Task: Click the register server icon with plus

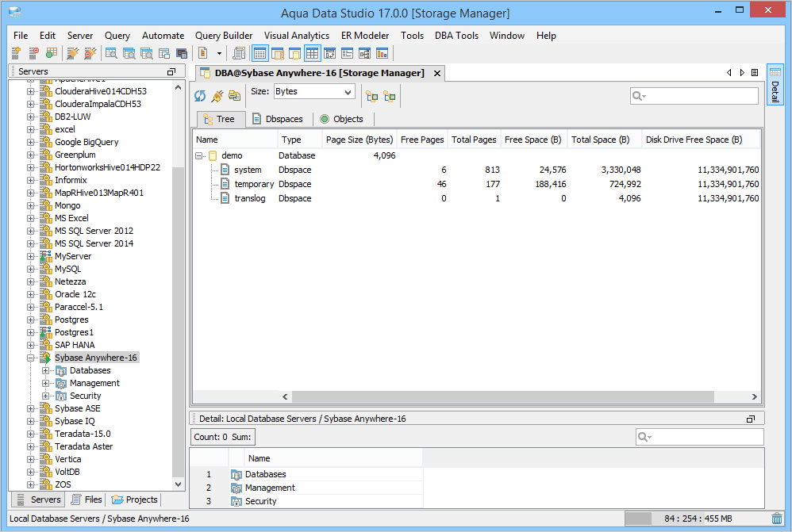Action: coord(16,53)
